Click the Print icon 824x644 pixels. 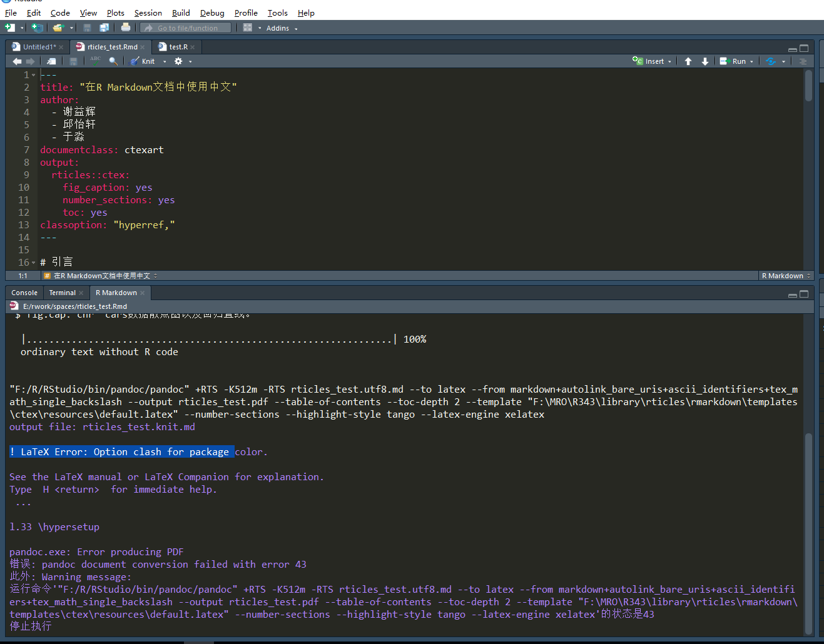[x=126, y=28]
